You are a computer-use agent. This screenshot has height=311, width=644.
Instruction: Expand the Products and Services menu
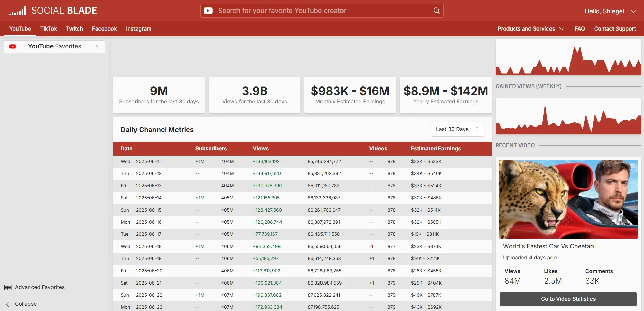pos(530,29)
